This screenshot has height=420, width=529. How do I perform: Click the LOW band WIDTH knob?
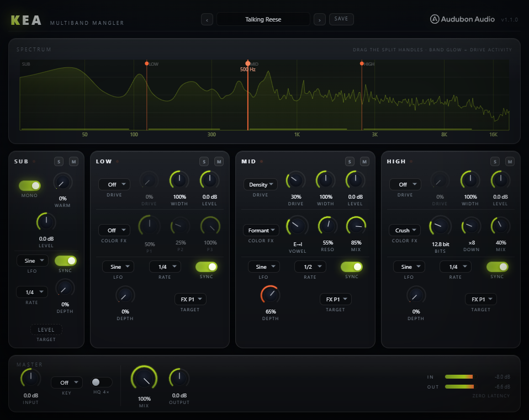[179, 180]
